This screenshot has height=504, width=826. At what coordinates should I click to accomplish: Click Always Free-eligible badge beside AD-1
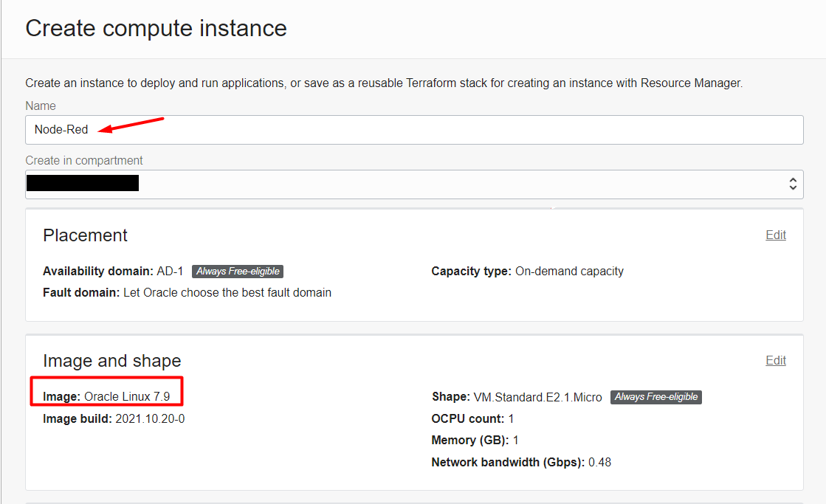(238, 272)
